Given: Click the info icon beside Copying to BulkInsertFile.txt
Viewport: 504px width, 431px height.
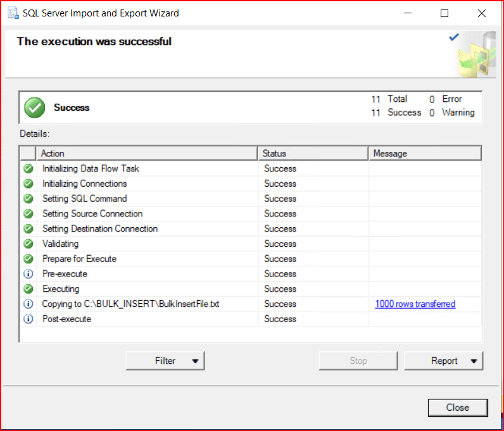Looking at the screenshot, I should click(28, 304).
